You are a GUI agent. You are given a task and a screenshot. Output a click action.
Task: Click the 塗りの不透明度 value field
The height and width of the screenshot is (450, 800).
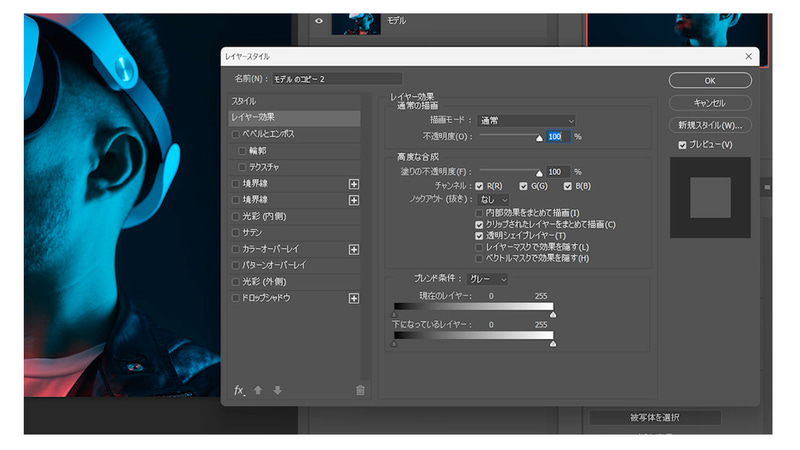(558, 172)
